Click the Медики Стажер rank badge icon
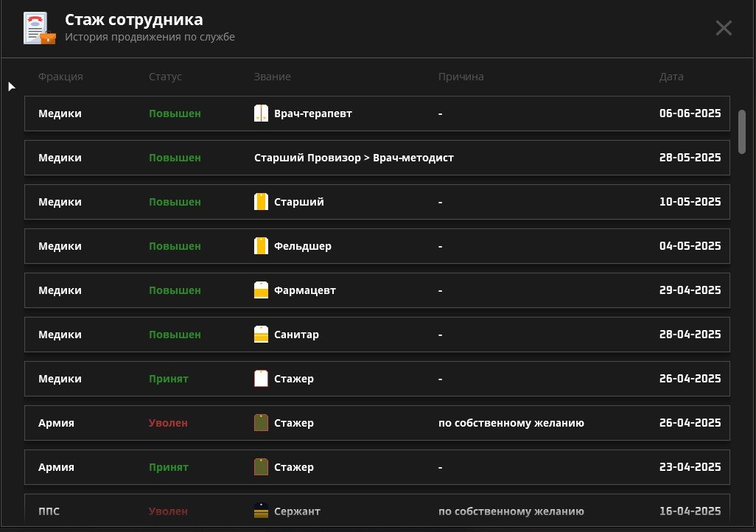756x532 pixels. (x=261, y=379)
